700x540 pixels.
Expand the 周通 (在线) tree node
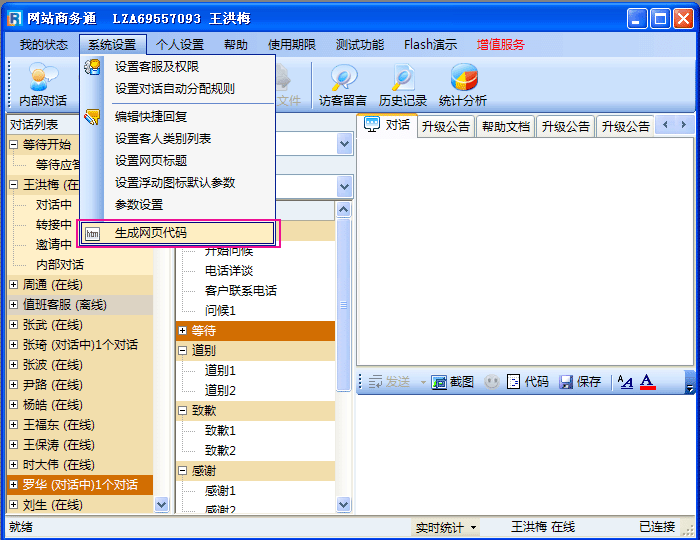point(14,285)
